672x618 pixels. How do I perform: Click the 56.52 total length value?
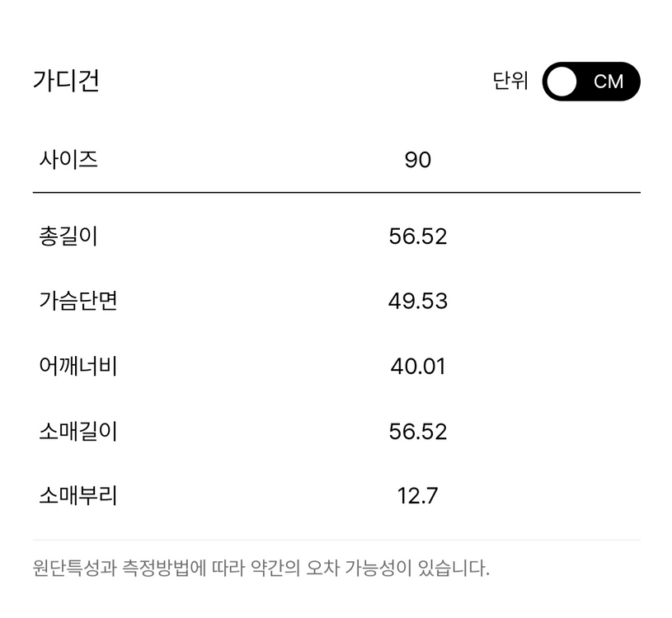coord(418,236)
